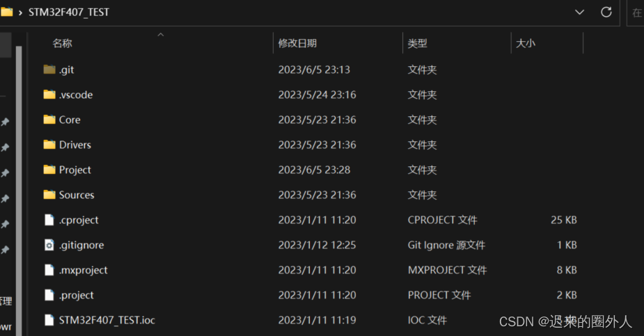The height and width of the screenshot is (336, 644).
Task: Click the Project folder icon
Action: [x=49, y=170]
